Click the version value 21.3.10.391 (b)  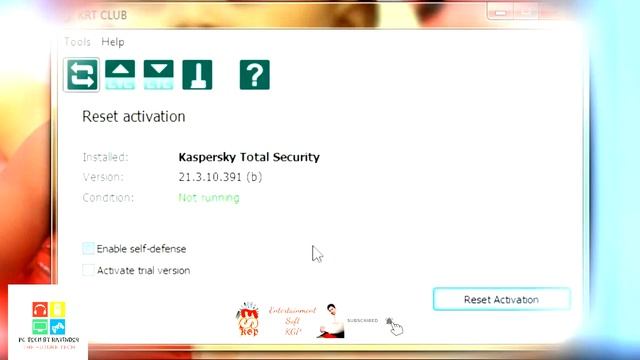tap(220, 177)
